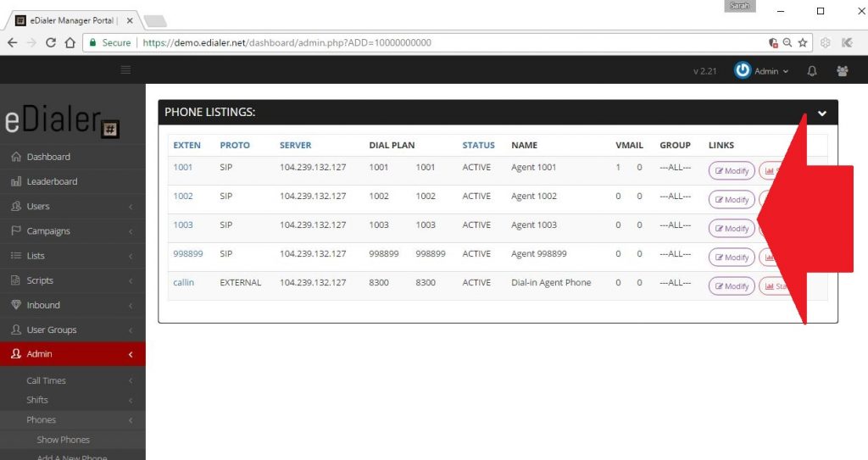Viewport: 868px width, 460px height.
Task: Open callin extension link
Action: tap(184, 282)
